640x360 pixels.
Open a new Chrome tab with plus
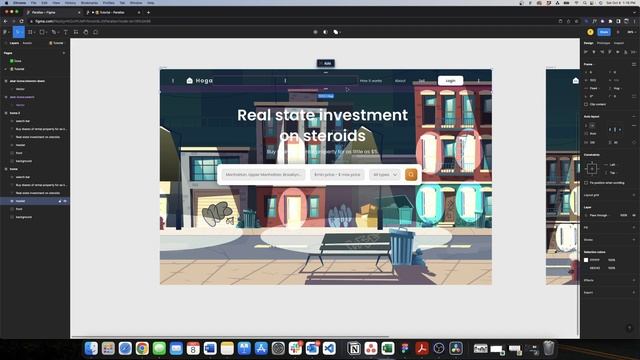pyautogui.click(x=149, y=12)
